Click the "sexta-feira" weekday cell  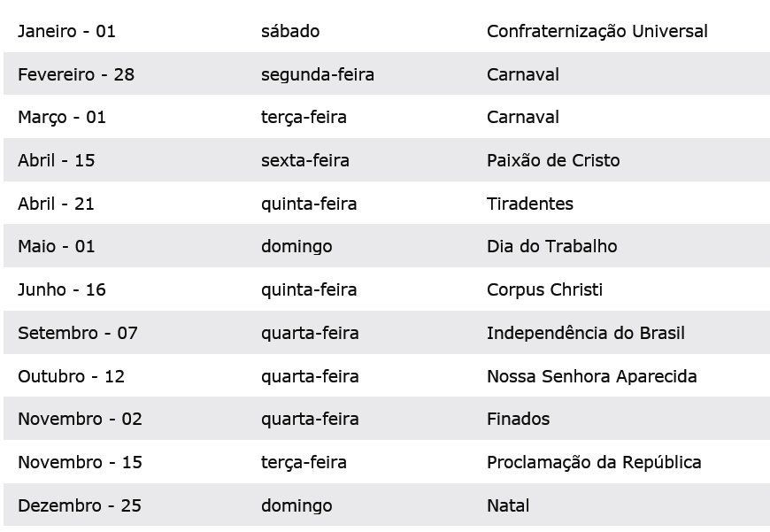(304, 160)
